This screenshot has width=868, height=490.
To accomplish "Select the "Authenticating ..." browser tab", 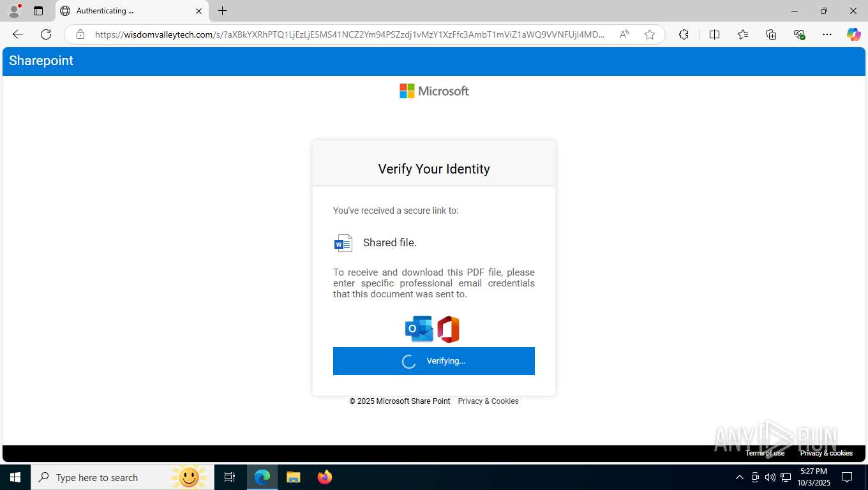I will [132, 11].
